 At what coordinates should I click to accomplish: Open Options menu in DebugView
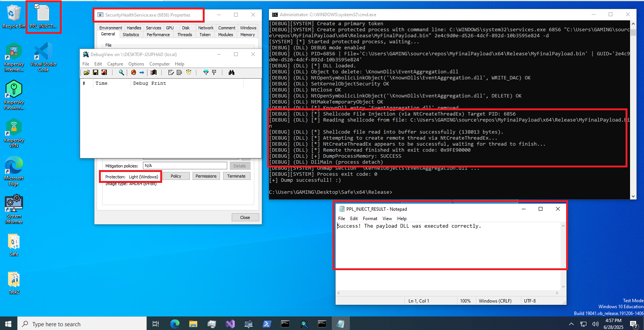click(x=136, y=64)
